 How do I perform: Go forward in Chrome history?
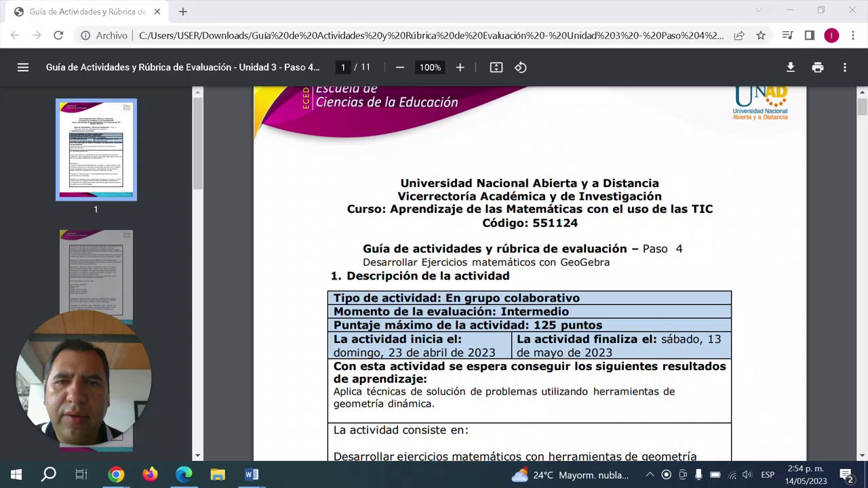(x=37, y=35)
